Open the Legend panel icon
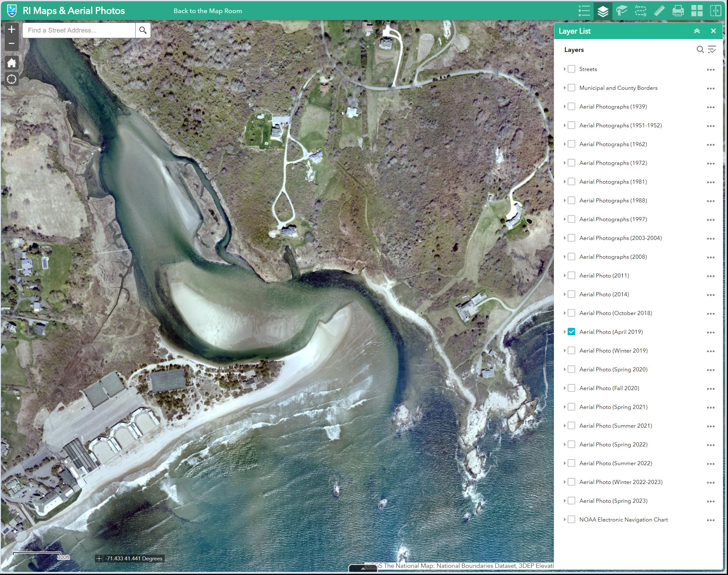The width and height of the screenshot is (728, 575). [x=584, y=10]
